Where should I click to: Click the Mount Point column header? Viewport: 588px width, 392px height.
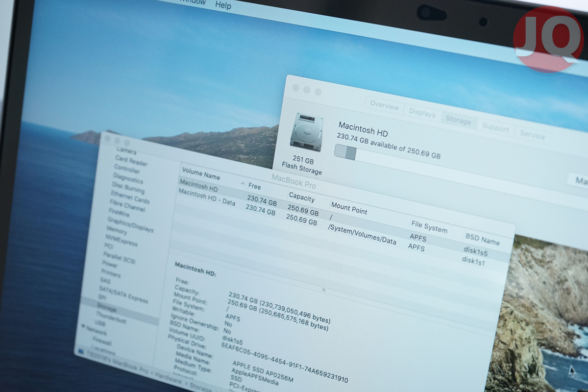coord(349,208)
